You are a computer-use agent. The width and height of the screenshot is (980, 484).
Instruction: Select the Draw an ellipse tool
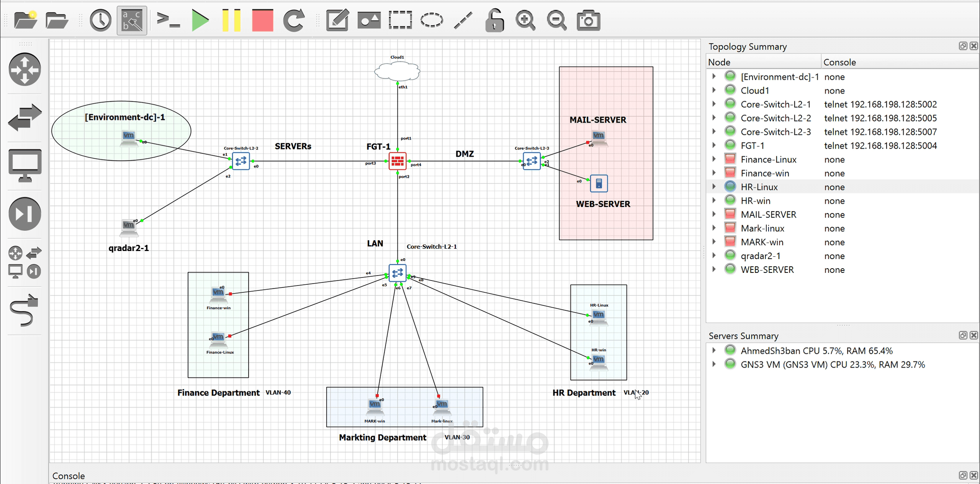432,20
